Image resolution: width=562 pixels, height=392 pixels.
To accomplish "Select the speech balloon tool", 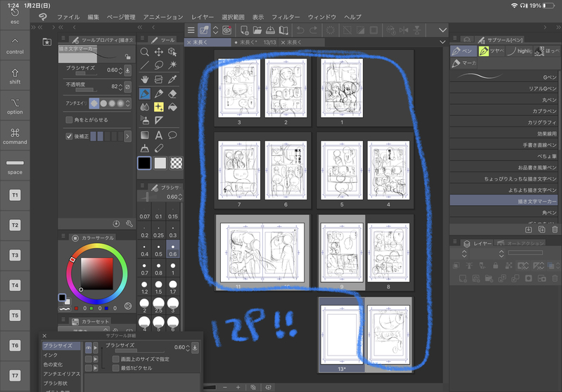I will pos(172,136).
